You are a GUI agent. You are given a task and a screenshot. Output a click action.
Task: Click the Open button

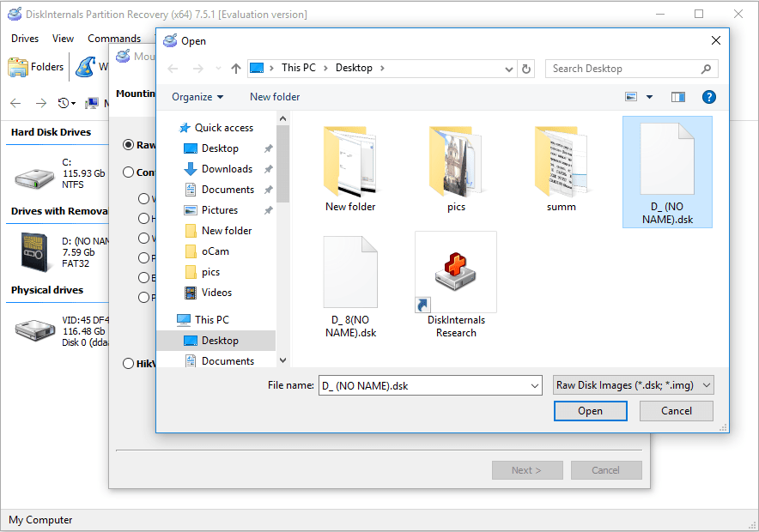tap(590, 411)
